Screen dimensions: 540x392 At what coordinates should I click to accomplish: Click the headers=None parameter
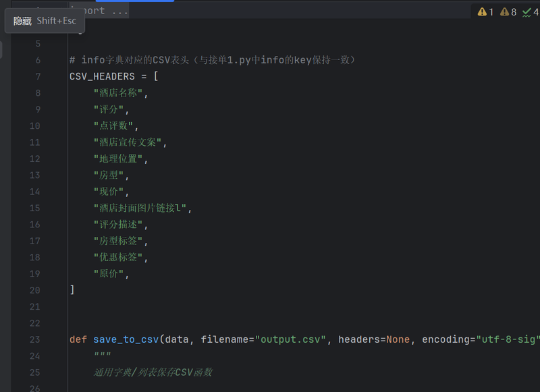point(374,339)
